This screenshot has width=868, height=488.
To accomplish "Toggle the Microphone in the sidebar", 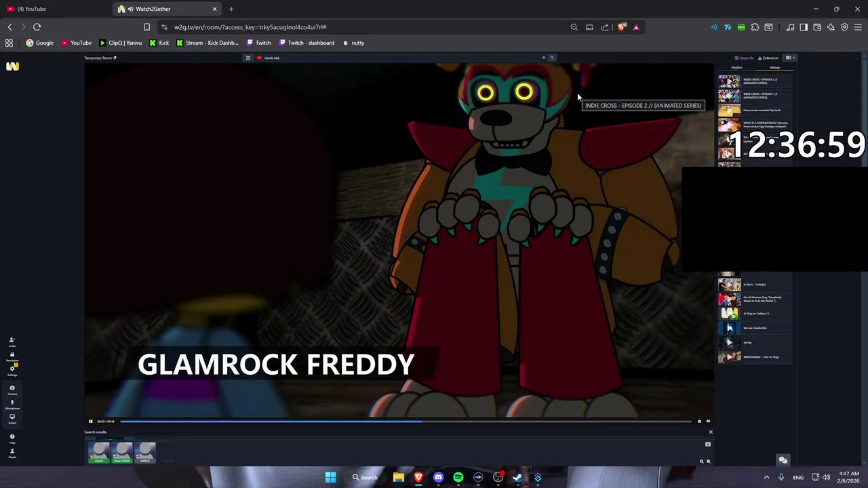I will (x=12, y=404).
